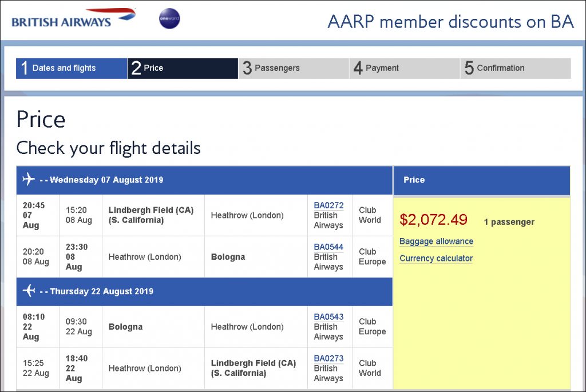Open flight BA0544 details link

coord(328,247)
